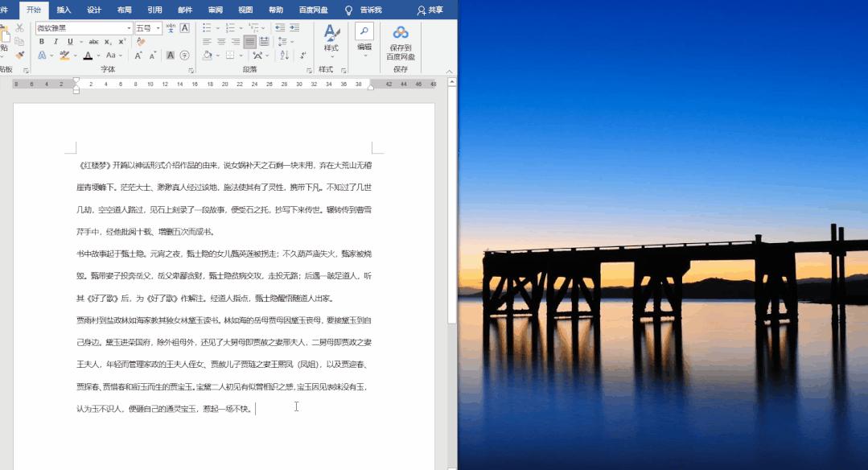This screenshot has height=470, width=868.
Task: Toggle center text alignment
Action: click(x=220, y=40)
